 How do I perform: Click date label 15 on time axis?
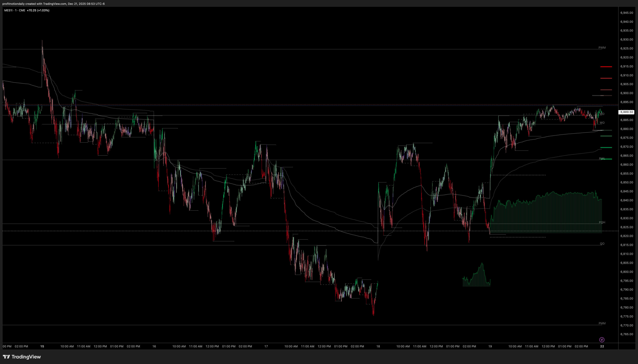tap(42, 346)
